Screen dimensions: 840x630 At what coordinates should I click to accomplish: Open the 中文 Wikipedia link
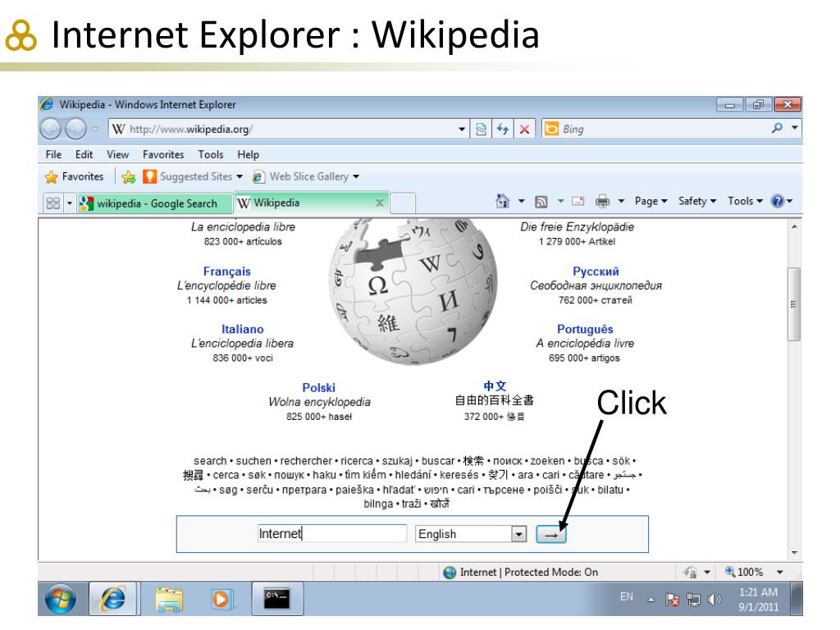[495, 386]
